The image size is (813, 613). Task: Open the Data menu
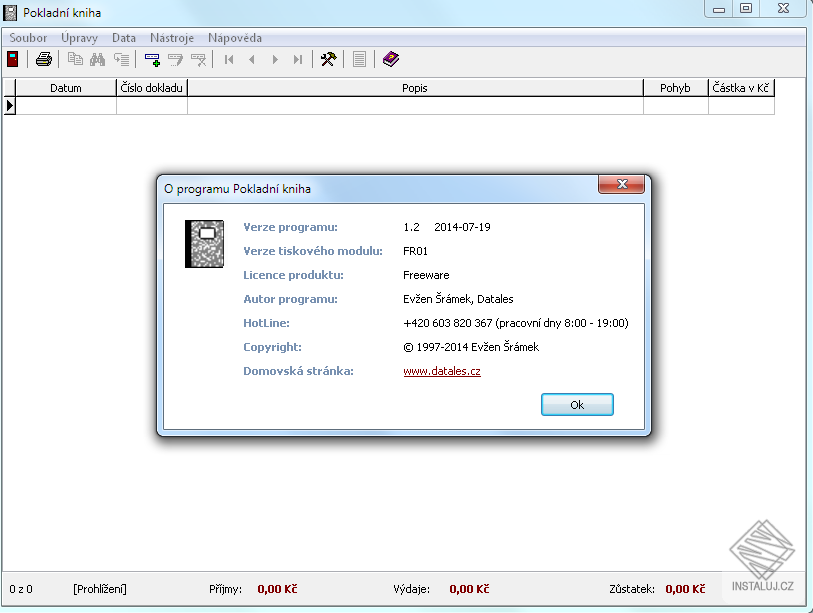point(124,38)
